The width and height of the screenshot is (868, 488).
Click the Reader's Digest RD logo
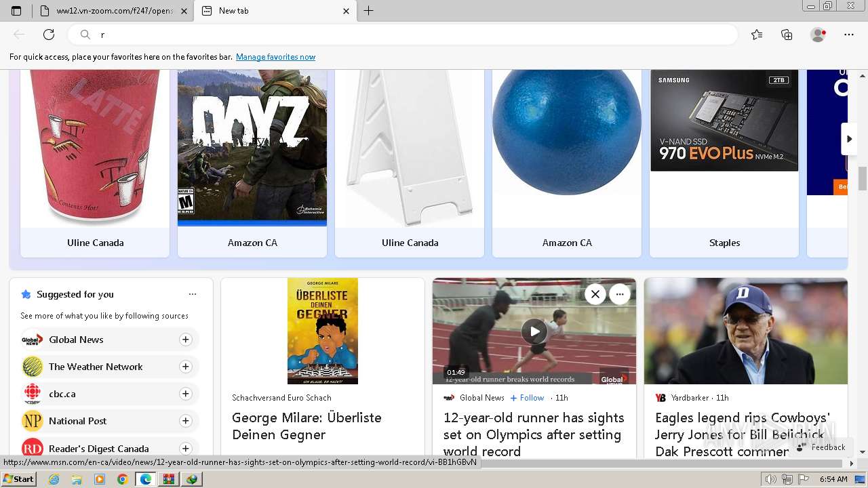pos(32,448)
